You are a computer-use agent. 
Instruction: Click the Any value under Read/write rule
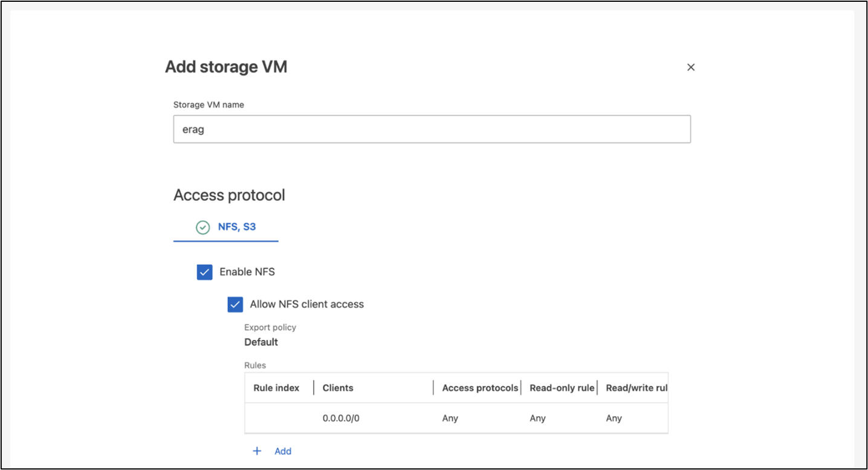tap(614, 418)
